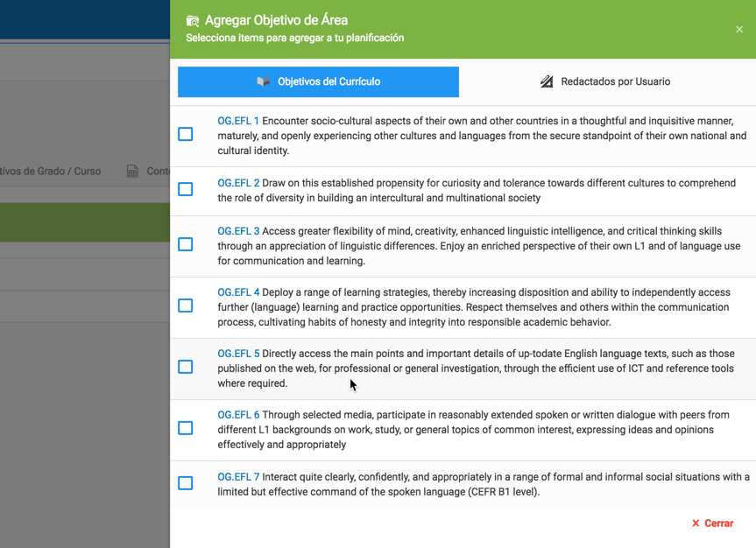The image size is (756, 548).
Task: Select the OG.EFL 4 checkbox
Action: [x=185, y=306]
